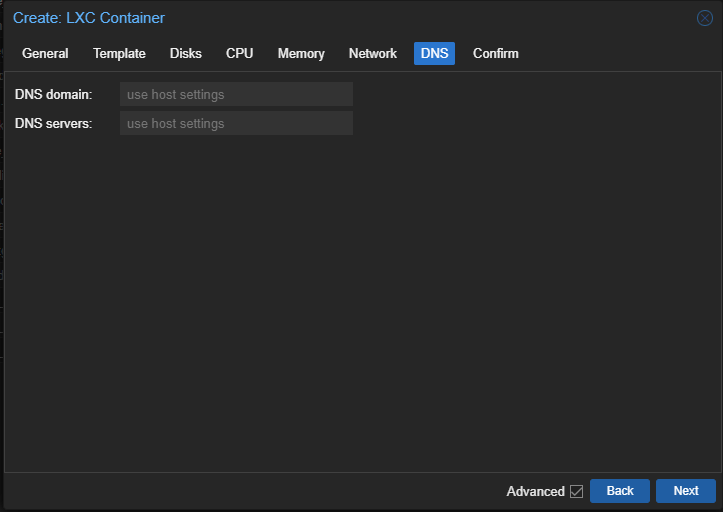Close the Create LXC Container dialog
The image size is (723, 512).
click(704, 18)
